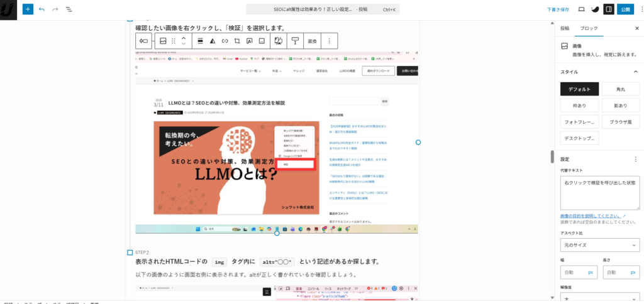
Task: Select the フォトフレー... style
Action: click(579, 122)
